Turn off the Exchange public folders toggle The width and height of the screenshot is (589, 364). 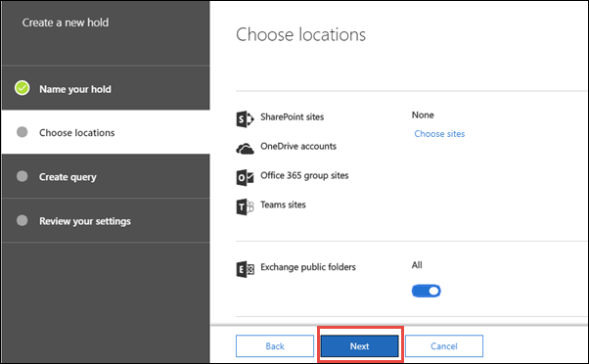426,291
